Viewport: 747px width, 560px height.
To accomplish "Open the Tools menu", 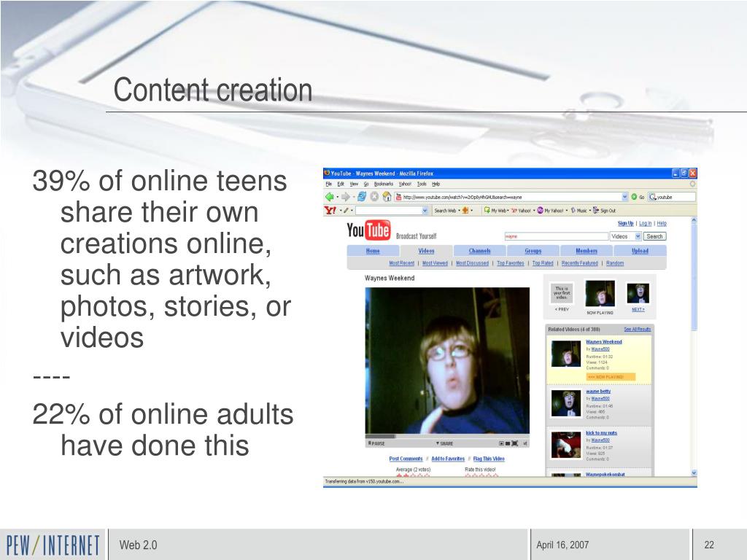I will pyautogui.click(x=422, y=184).
